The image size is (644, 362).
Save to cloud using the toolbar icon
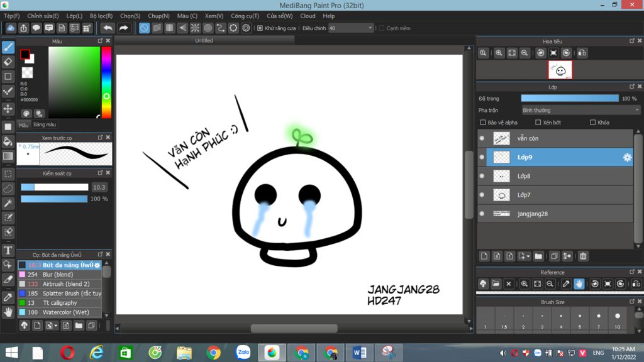[x=11, y=28]
